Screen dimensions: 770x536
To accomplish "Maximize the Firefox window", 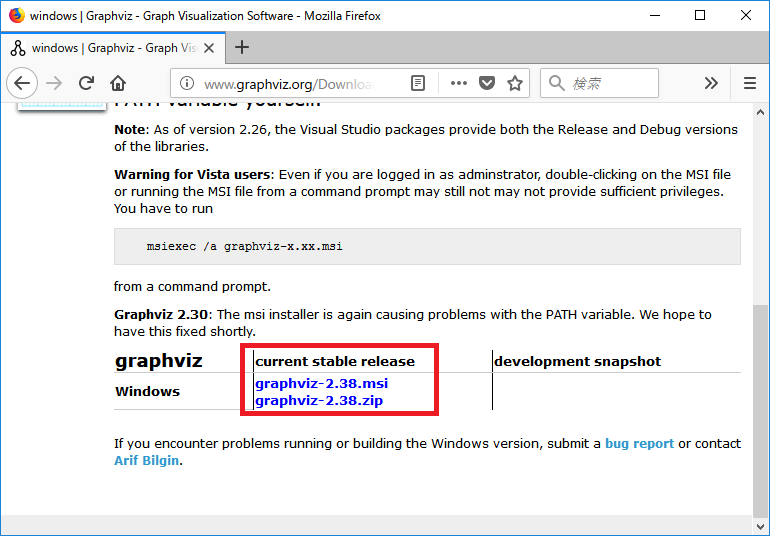I will [700, 15].
